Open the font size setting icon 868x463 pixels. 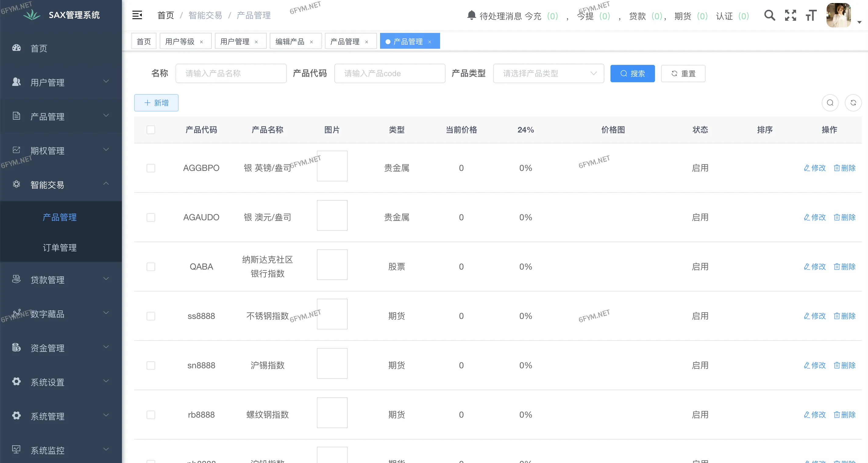[x=811, y=16]
